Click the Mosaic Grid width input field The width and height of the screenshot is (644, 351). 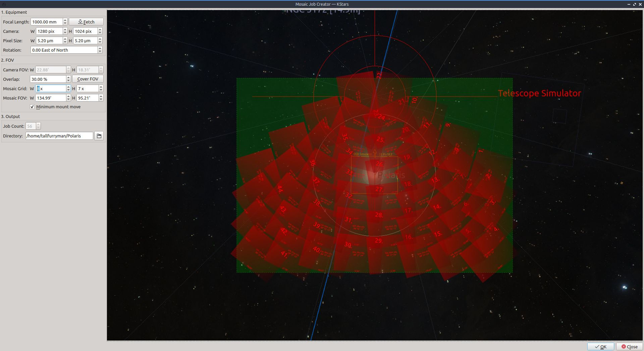click(x=51, y=89)
